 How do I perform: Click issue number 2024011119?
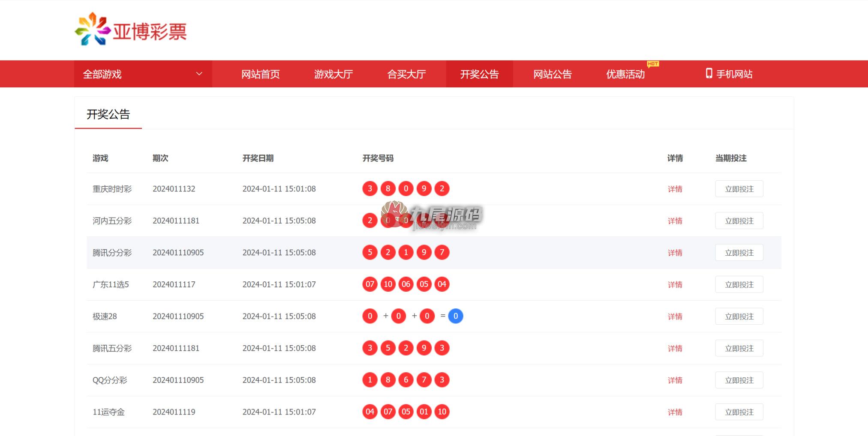point(174,412)
